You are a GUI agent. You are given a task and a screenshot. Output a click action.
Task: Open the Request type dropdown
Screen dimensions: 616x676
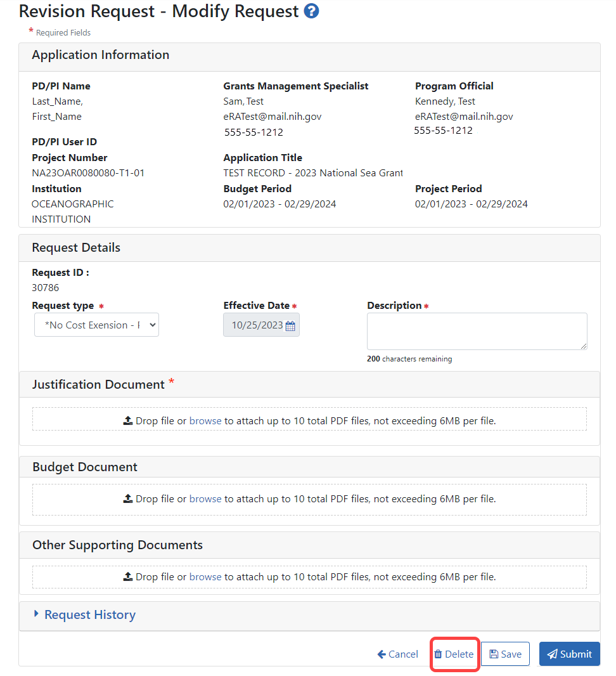[x=96, y=325]
